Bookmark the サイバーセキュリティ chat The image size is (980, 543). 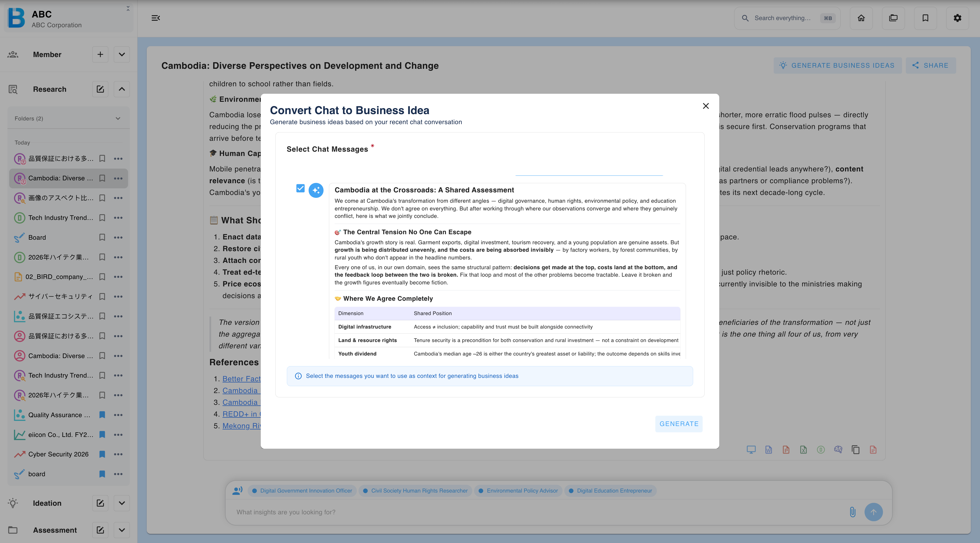102,296
